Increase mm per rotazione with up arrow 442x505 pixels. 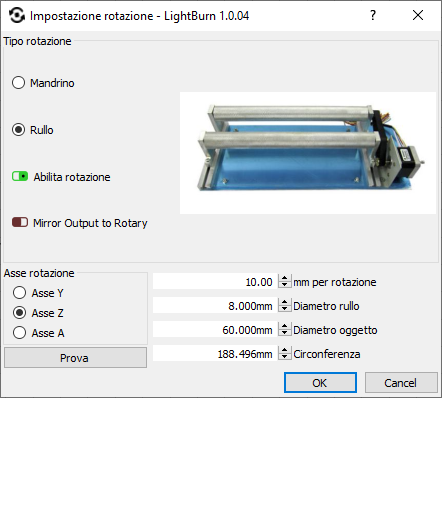tap(284, 278)
